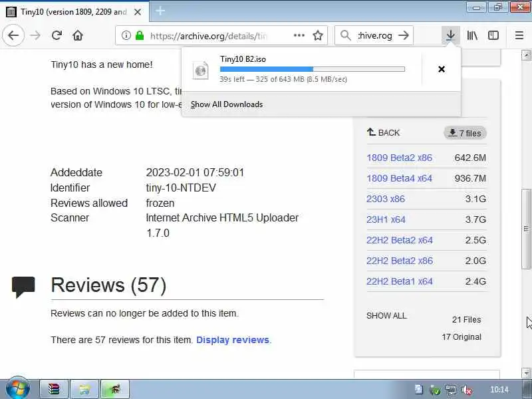Click the green shield tray icon

coord(435,390)
